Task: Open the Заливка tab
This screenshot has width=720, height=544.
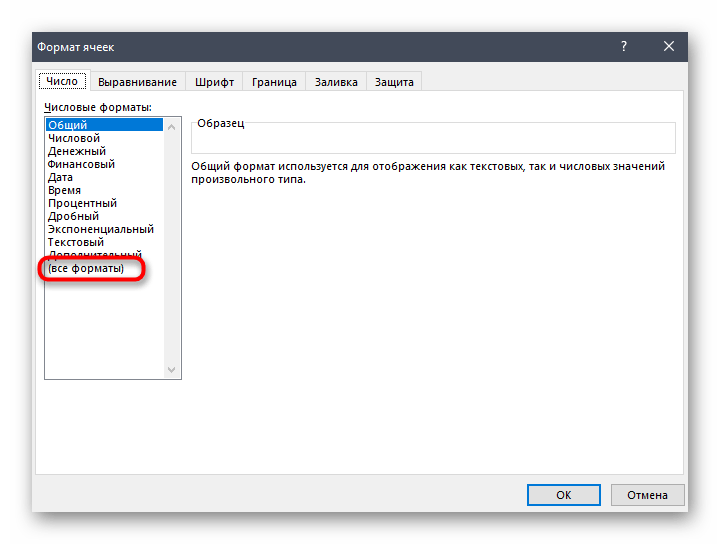Action: click(x=336, y=82)
